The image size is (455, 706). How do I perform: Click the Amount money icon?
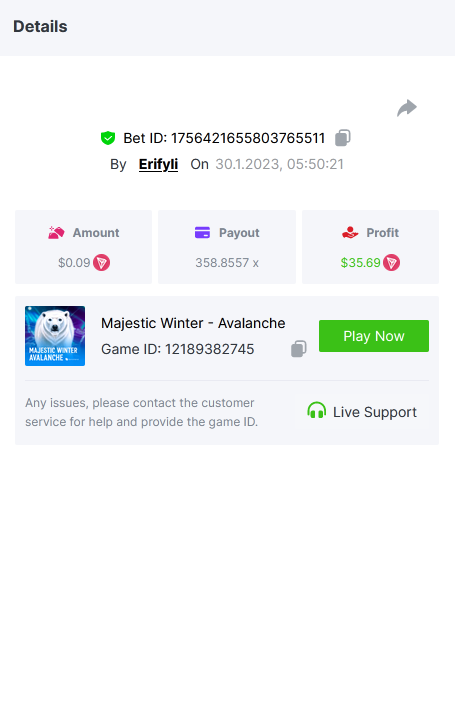pos(56,233)
